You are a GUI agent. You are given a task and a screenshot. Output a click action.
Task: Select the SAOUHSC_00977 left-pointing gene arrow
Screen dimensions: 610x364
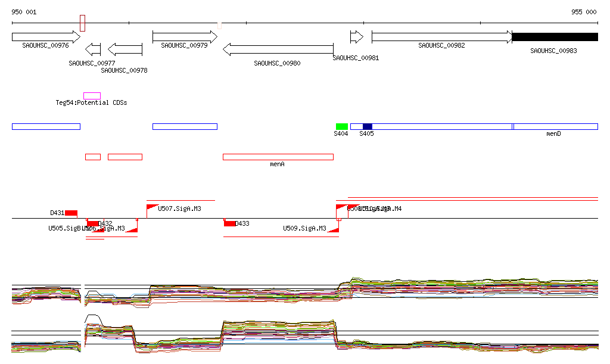(x=93, y=49)
